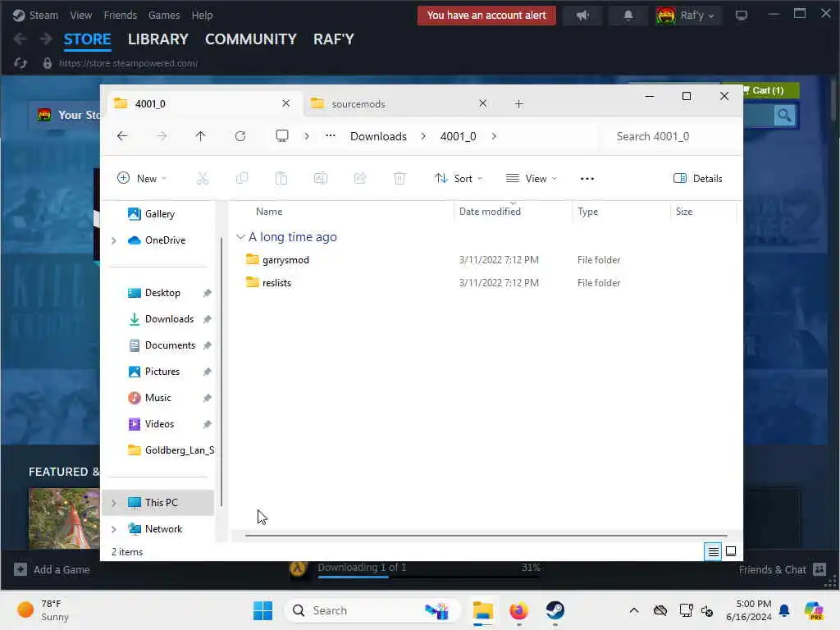Click the horizontal scrollbar in file list
Image resolution: width=840 pixels, height=630 pixels.
click(486, 535)
